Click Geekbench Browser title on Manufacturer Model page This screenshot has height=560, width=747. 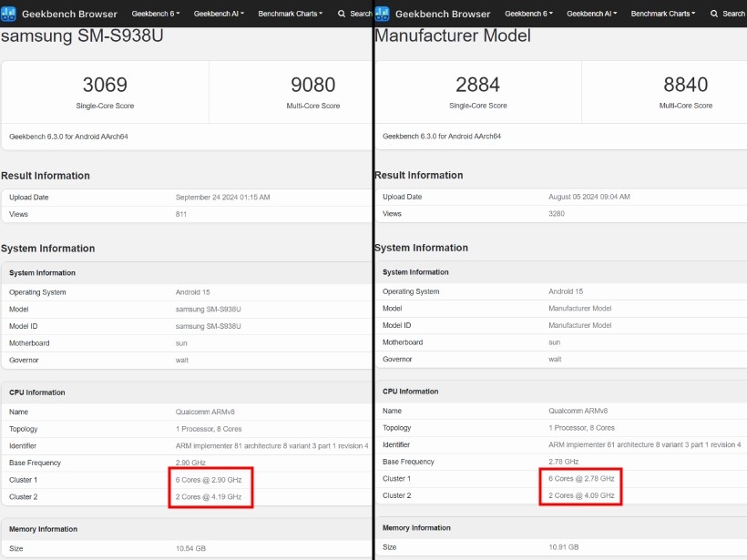point(443,14)
